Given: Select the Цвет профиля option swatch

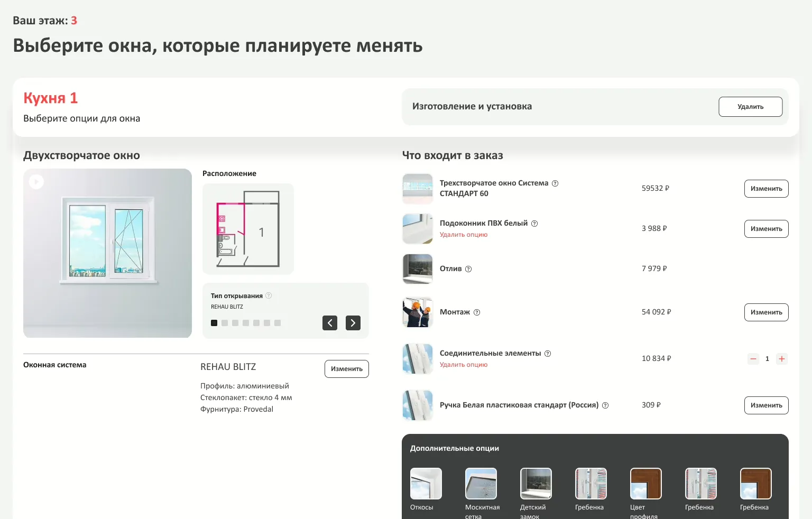Looking at the screenshot, I should click(x=646, y=484).
